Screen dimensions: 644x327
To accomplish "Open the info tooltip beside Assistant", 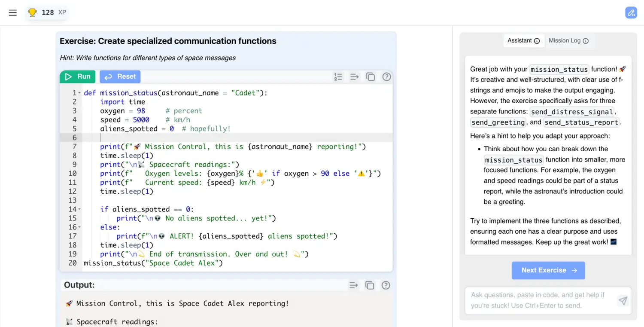I will pos(536,40).
